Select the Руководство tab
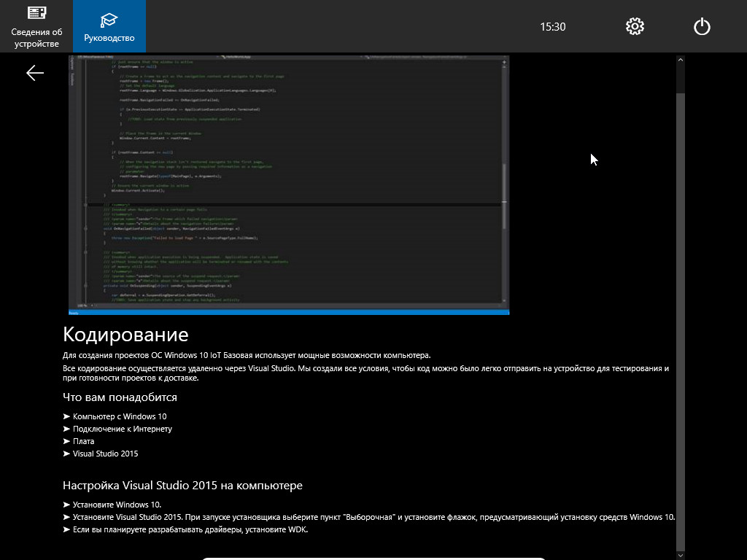Screen dimensions: 747x560 click(109, 26)
